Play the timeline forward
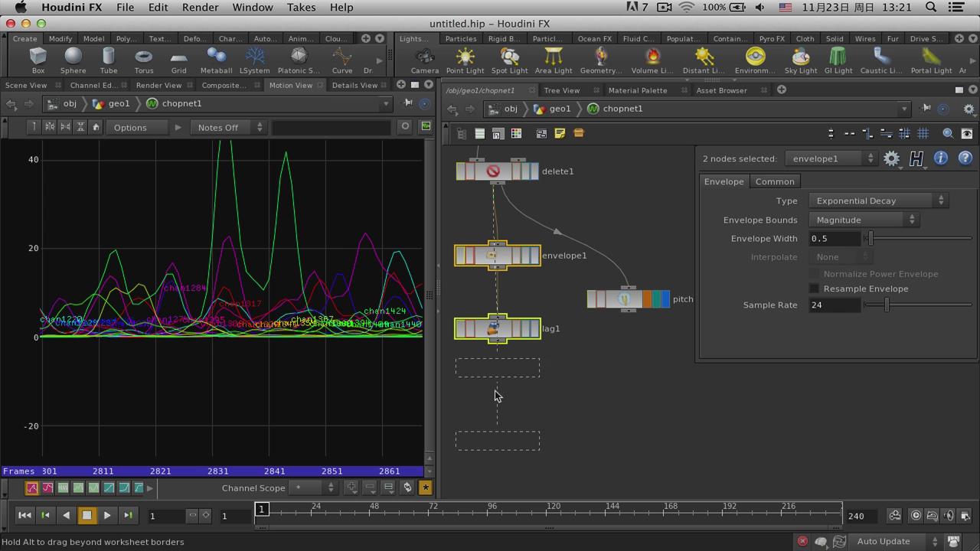Screen dimensions: 980x551 pos(107,516)
